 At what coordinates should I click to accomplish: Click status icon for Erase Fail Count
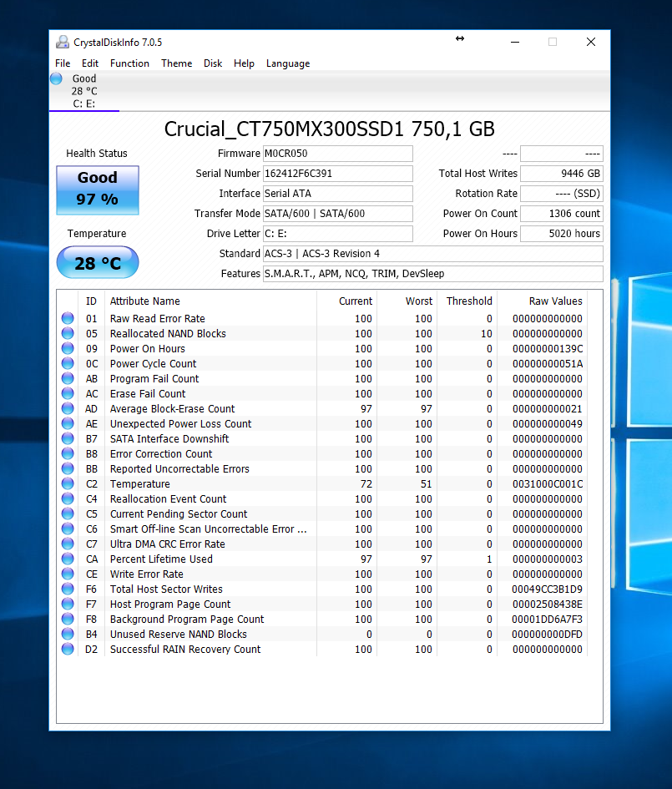(x=68, y=393)
